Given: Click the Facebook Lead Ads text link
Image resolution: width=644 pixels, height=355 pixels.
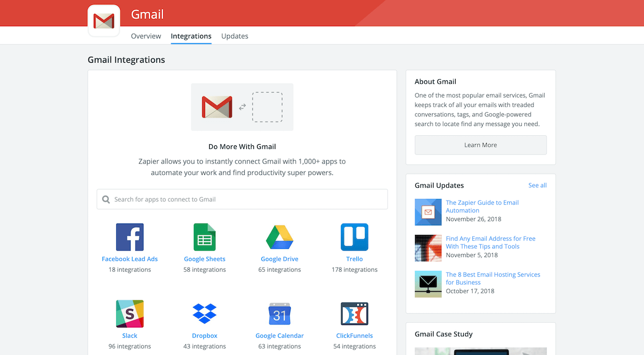Looking at the screenshot, I should (x=130, y=259).
